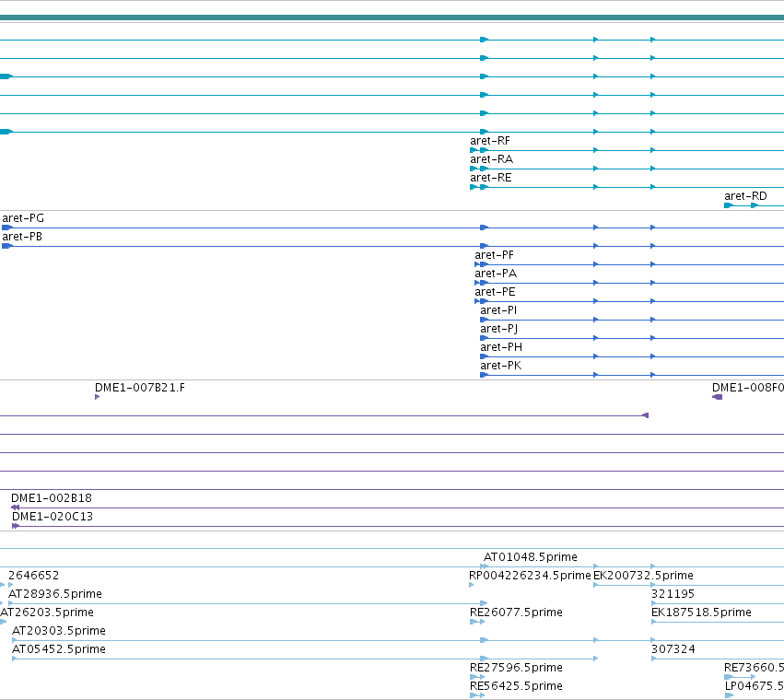Click the teal gene span bar at top
Screen dimensions: 784x700
coord(392,18)
